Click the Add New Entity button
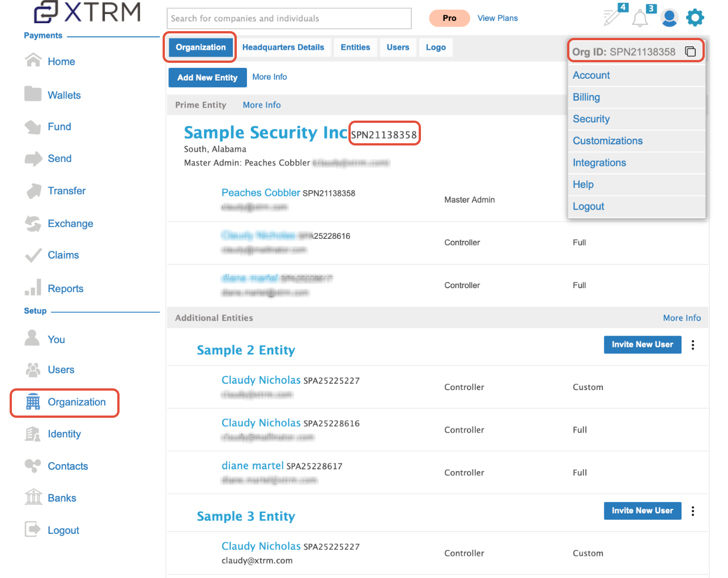Image resolution: width=728 pixels, height=578 pixels. 207,78
